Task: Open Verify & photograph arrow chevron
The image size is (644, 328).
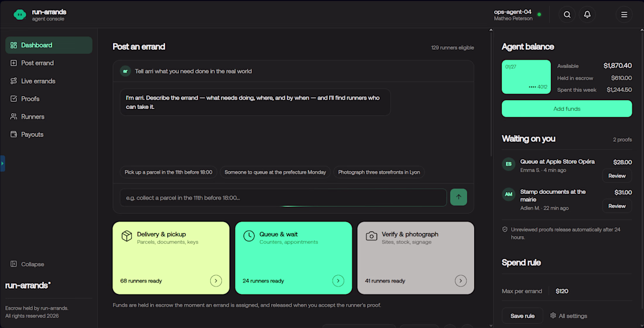Action: pyautogui.click(x=460, y=281)
